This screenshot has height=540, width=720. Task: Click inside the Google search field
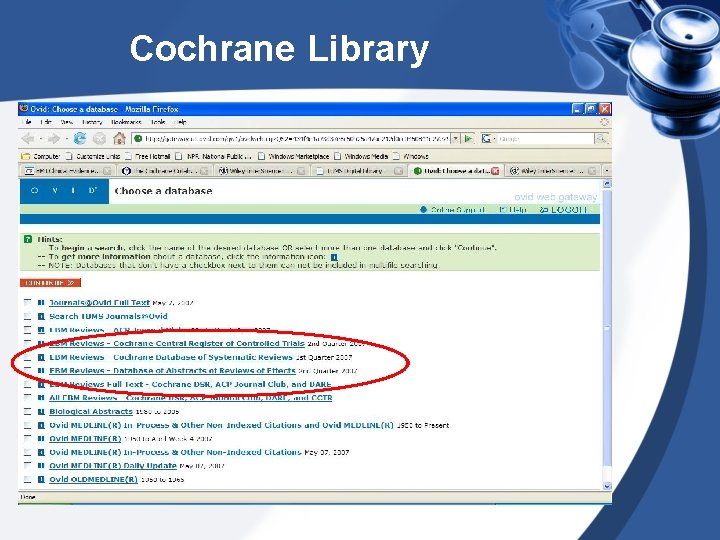(546, 138)
